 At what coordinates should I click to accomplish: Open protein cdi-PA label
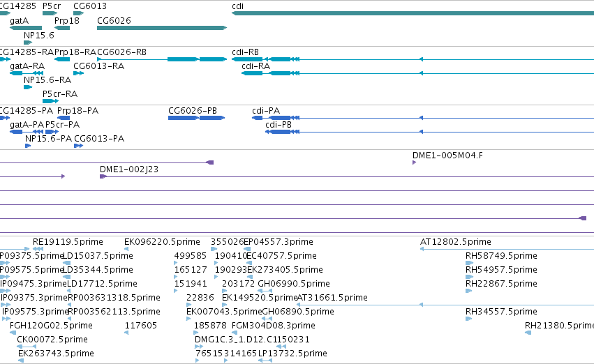pyautogui.click(x=266, y=110)
